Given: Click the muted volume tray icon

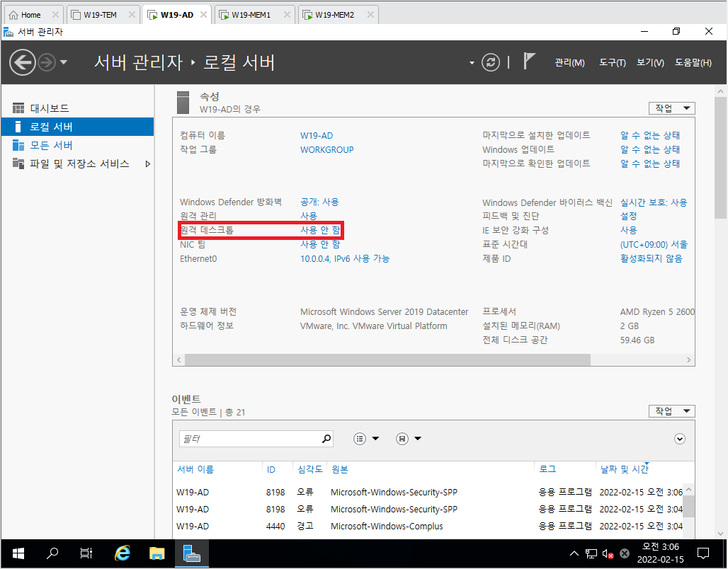Looking at the screenshot, I should [608, 553].
